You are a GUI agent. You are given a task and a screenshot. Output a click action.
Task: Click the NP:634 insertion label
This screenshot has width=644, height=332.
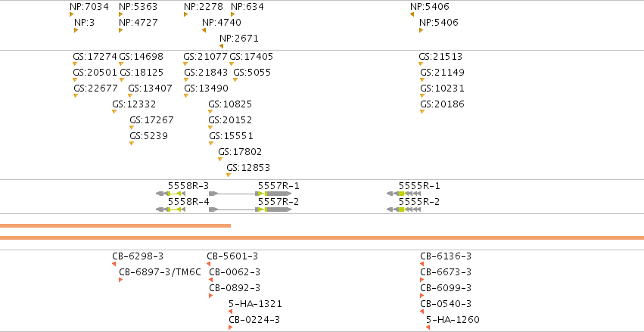coord(247,7)
